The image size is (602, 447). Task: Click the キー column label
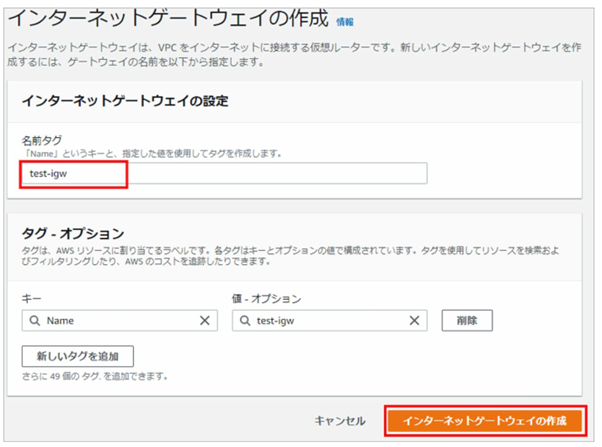click(x=31, y=298)
